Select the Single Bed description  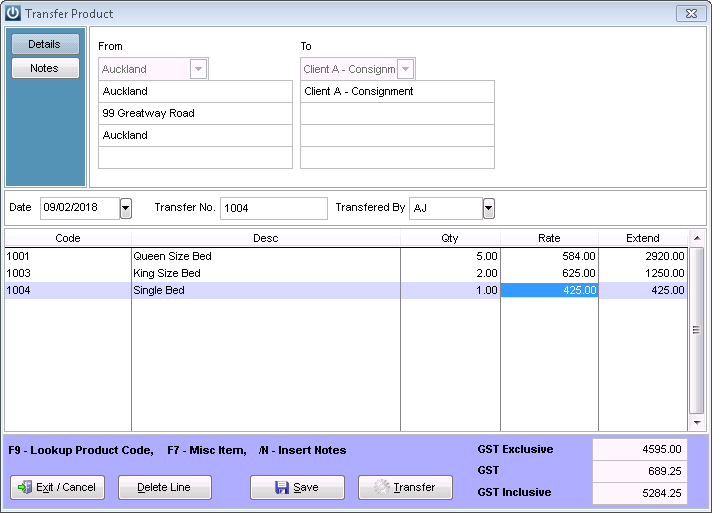(x=266, y=290)
